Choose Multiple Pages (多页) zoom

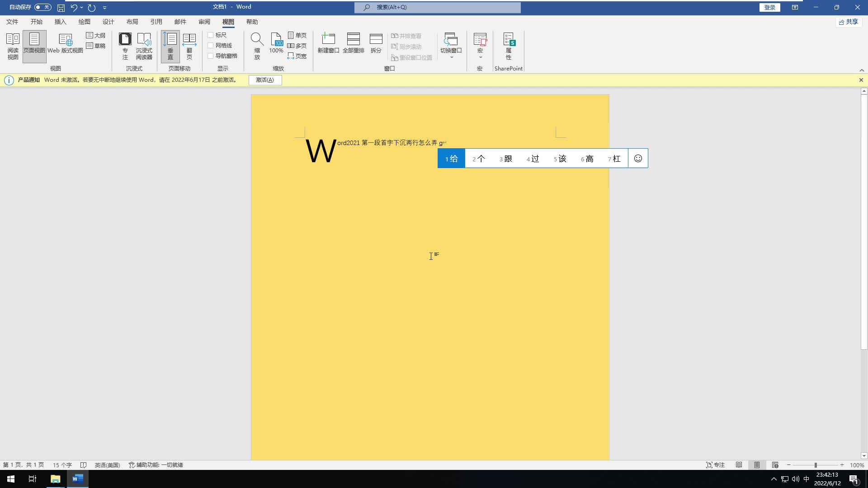[297, 46]
